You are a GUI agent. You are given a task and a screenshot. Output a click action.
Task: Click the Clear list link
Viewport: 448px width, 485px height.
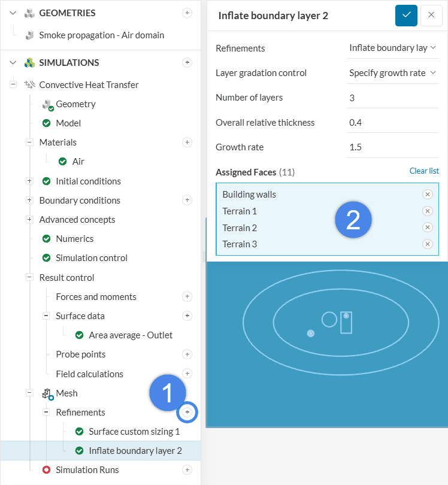click(x=424, y=171)
